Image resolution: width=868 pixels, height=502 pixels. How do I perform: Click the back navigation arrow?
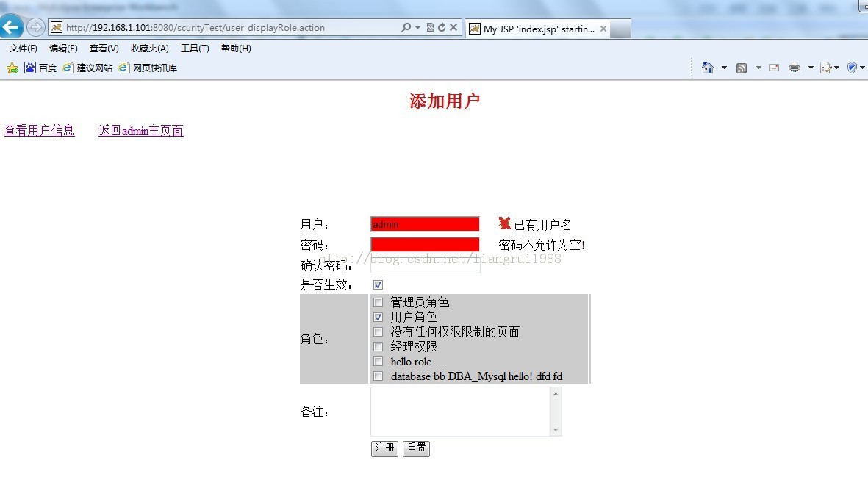pos(12,26)
